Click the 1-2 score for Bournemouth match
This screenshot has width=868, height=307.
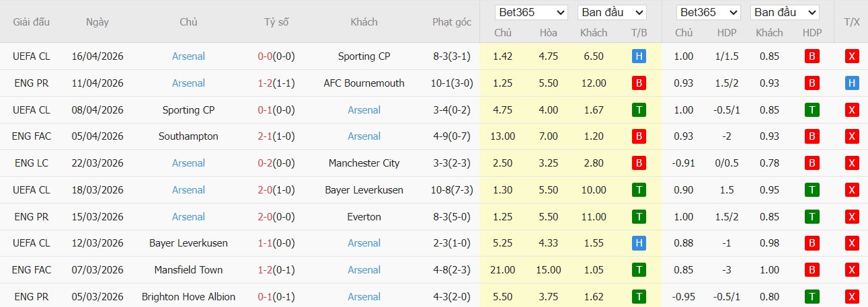[x=264, y=83]
